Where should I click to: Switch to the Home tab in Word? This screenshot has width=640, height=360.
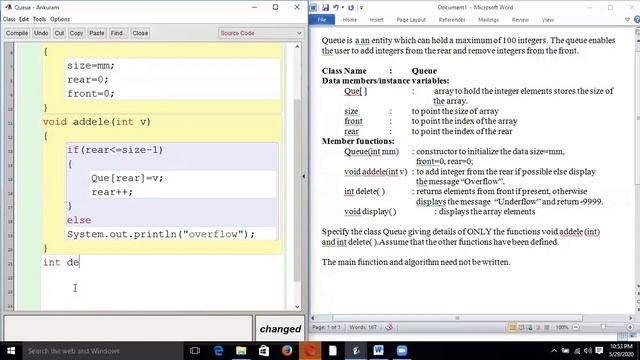(x=349, y=20)
